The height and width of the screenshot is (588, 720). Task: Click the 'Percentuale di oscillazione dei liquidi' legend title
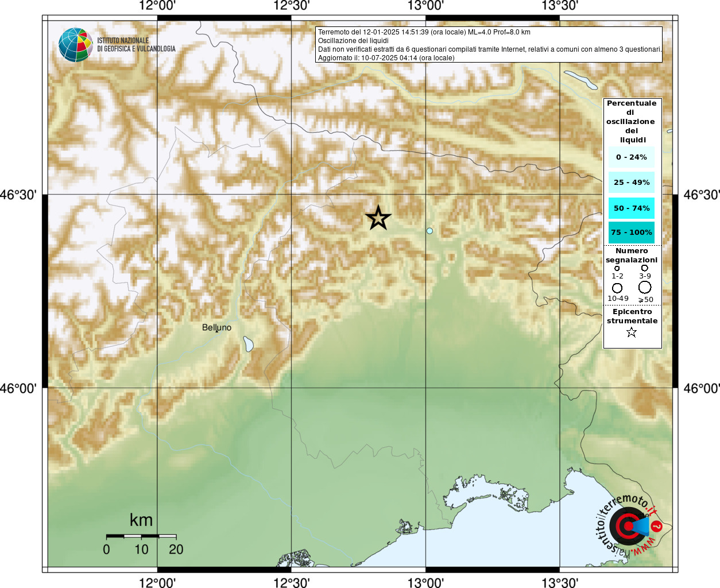632,122
